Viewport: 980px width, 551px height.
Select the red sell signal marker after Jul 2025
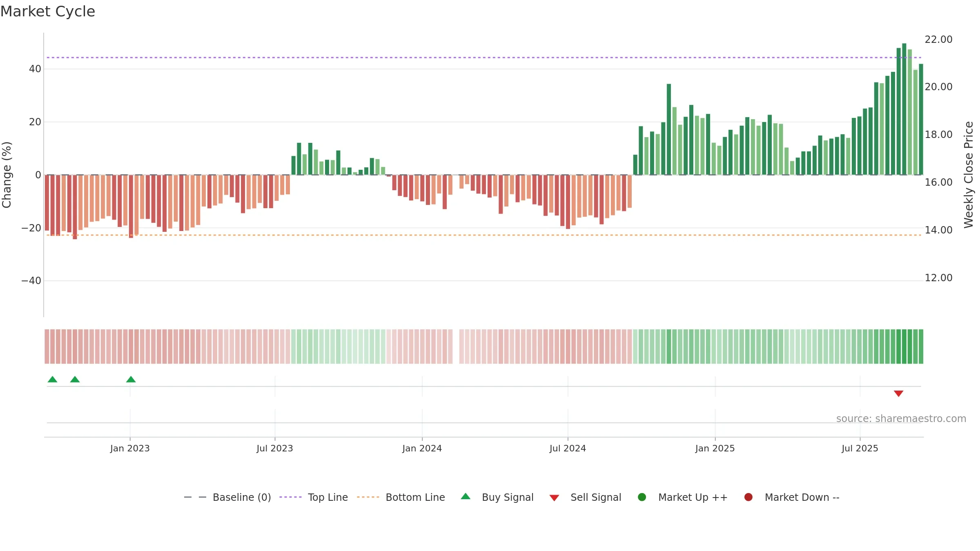coord(898,393)
